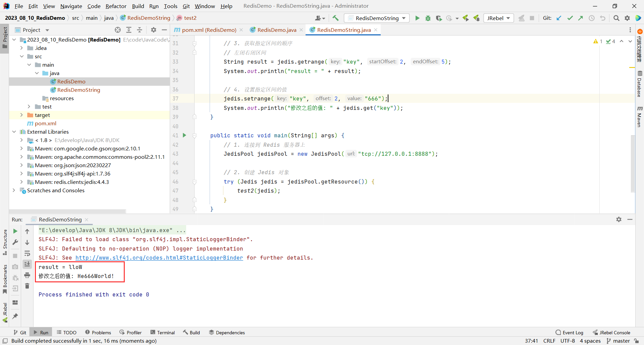Run RedisDemoString with the green play button
The image size is (644, 345).
(417, 18)
